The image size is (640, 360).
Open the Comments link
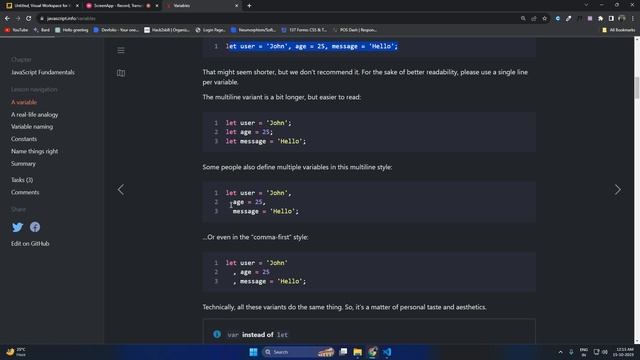click(x=25, y=192)
